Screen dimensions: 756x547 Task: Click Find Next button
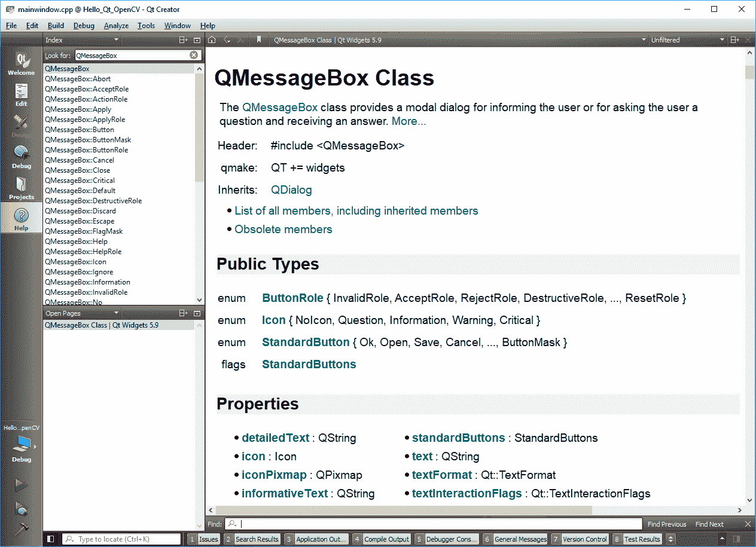click(709, 524)
